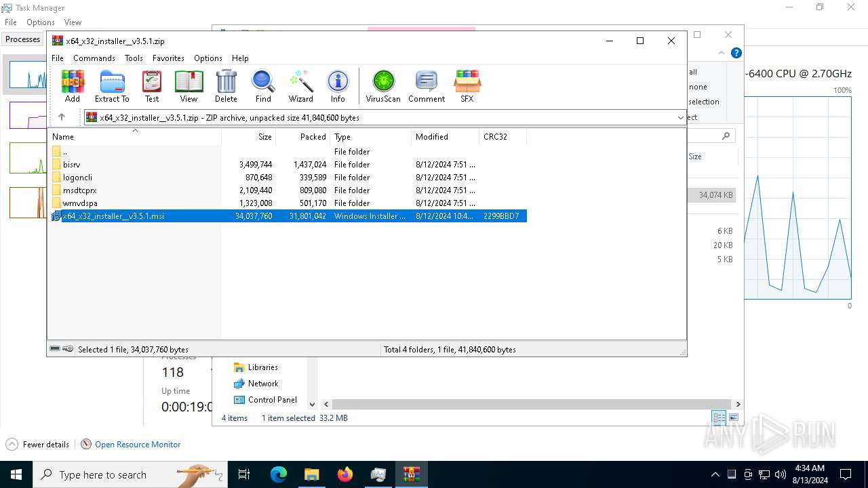The image size is (868, 488).
Task: Click Explorer horizontal scrollbar left arrow
Action: 326,404
